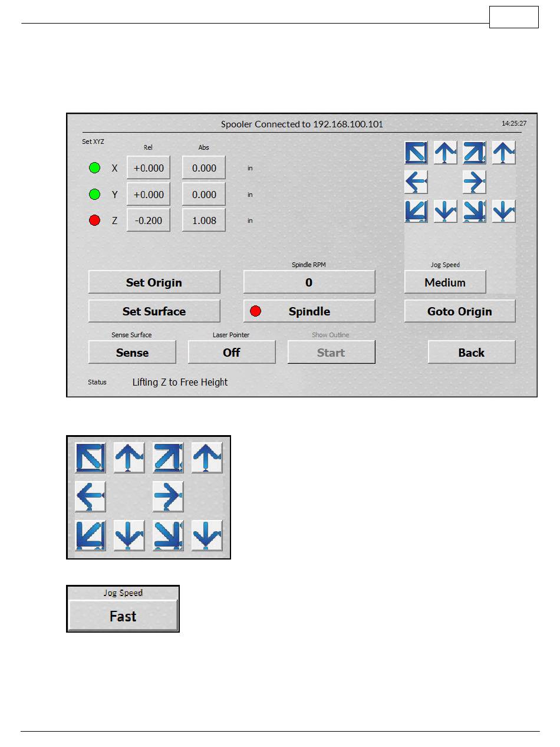Click the left arrow in the enlarged jog pad
This screenshot has width=560, height=747.
tap(90, 496)
